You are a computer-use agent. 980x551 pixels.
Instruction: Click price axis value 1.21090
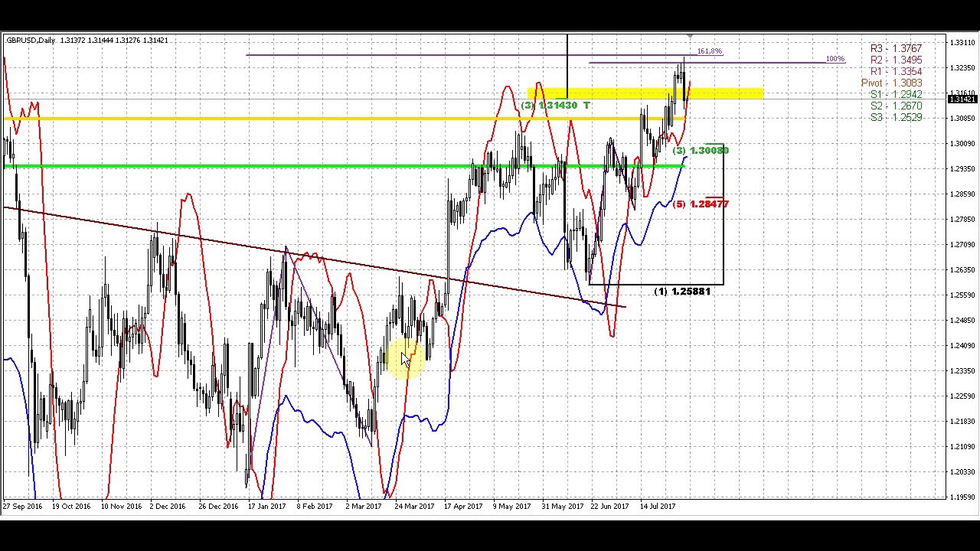pyautogui.click(x=963, y=447)
